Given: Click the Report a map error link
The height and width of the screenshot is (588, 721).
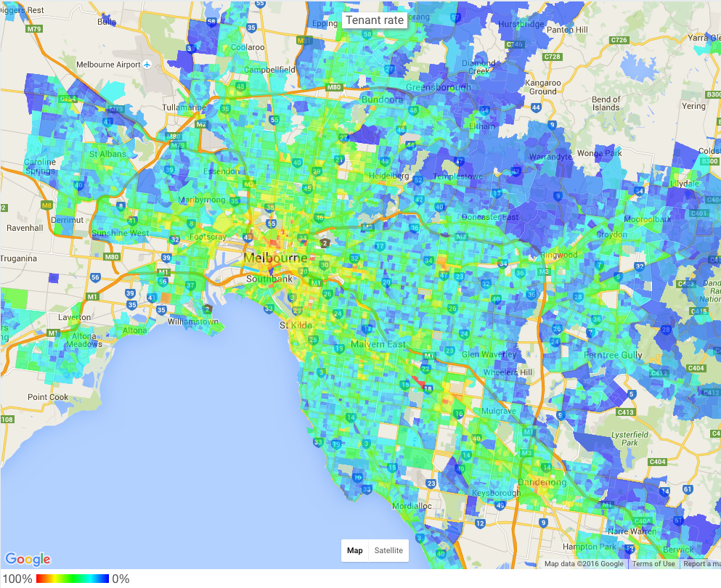Looking at the screenshot, I should [x=701, y=564].
